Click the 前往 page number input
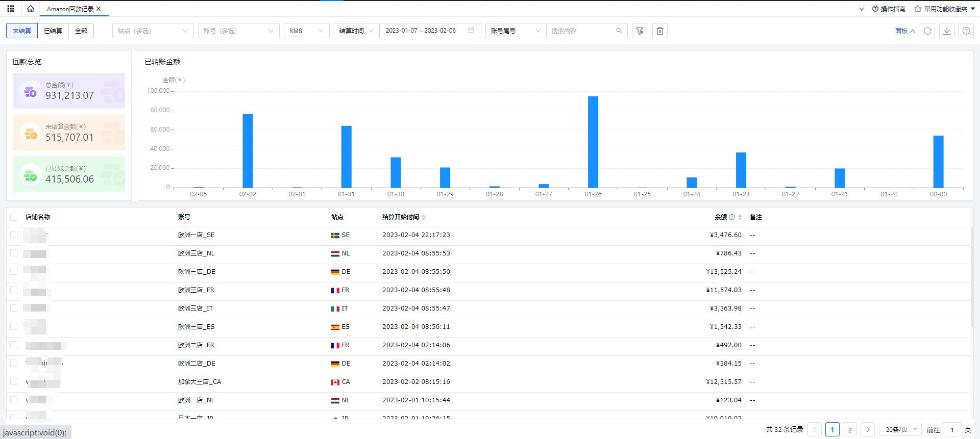980x439 pixels. tap(952, 430)
